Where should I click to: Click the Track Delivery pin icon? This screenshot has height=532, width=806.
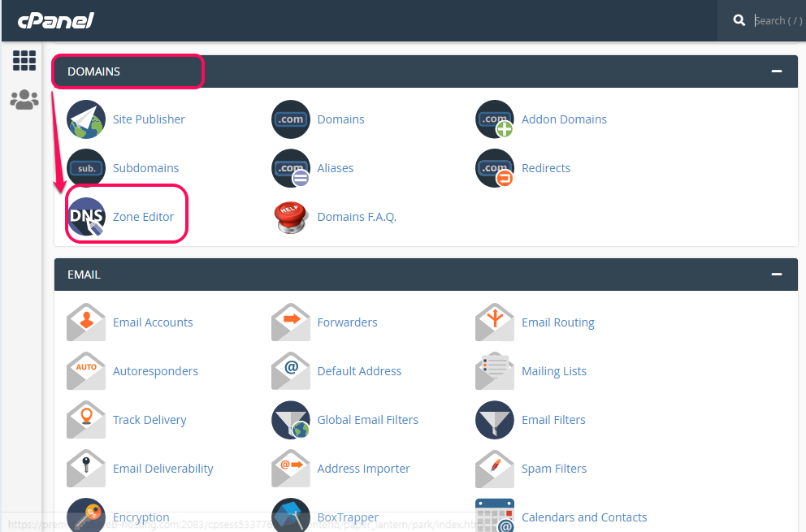[86, 420]
